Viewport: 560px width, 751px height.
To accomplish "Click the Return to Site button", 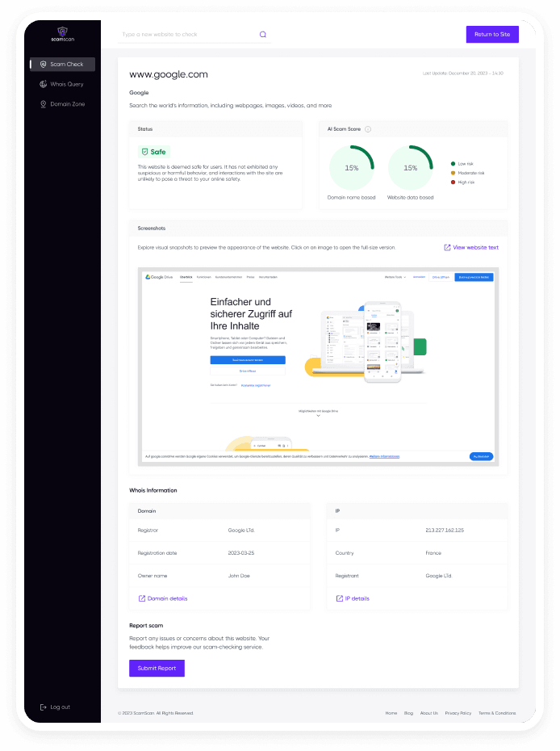I will 492,35.
